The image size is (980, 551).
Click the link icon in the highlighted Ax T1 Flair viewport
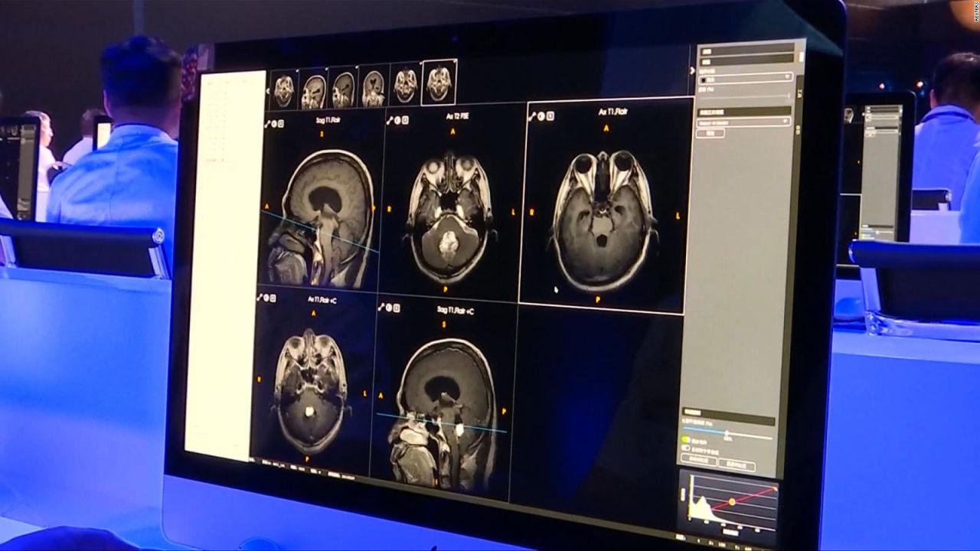pos(533,116)
